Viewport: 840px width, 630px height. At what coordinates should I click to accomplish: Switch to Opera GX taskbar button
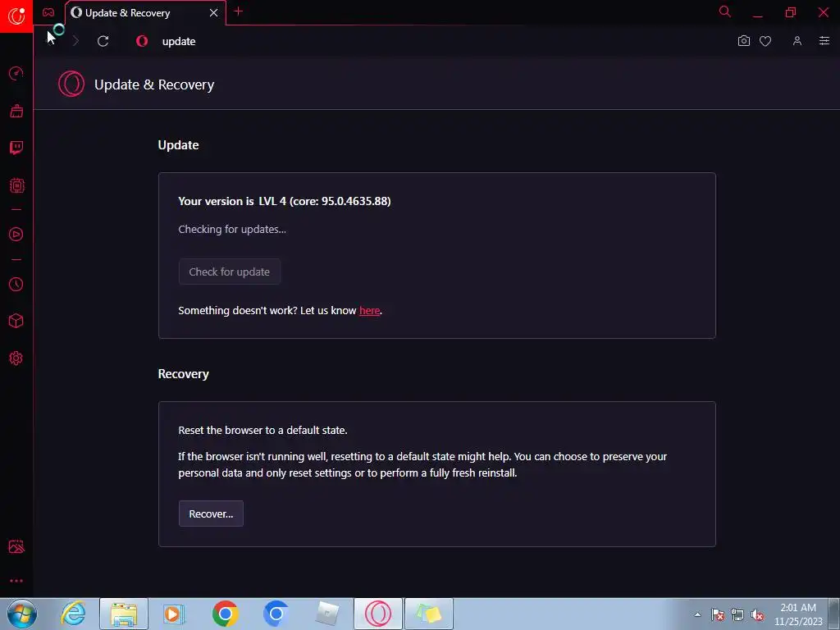coord(377,614)
